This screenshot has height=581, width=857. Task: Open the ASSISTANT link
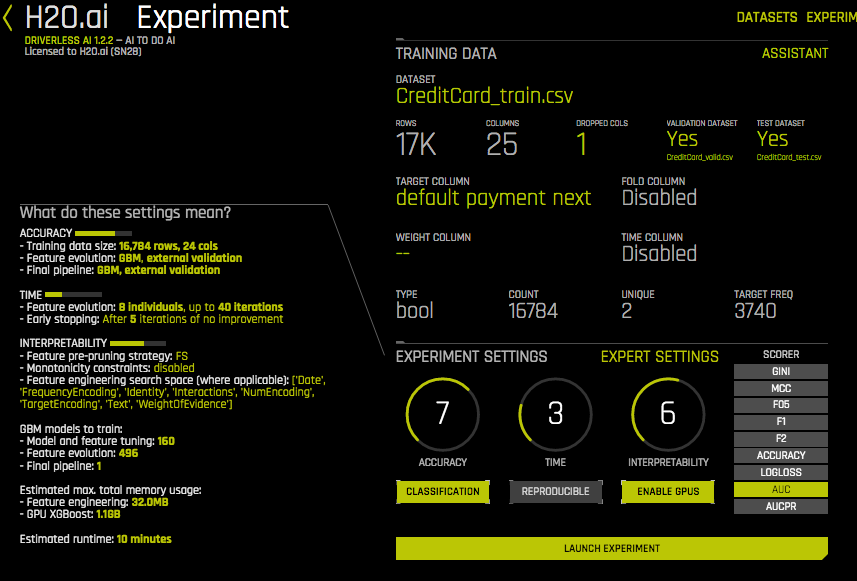pos(795,54)
